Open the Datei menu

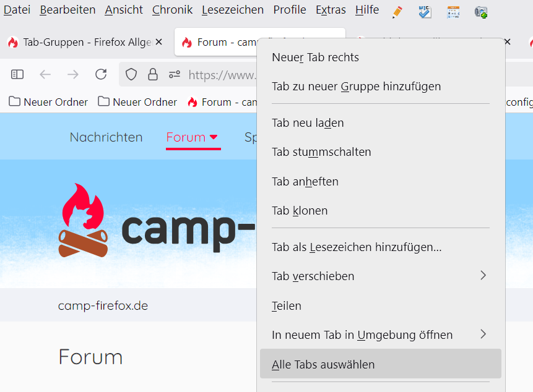pos(17,10)
